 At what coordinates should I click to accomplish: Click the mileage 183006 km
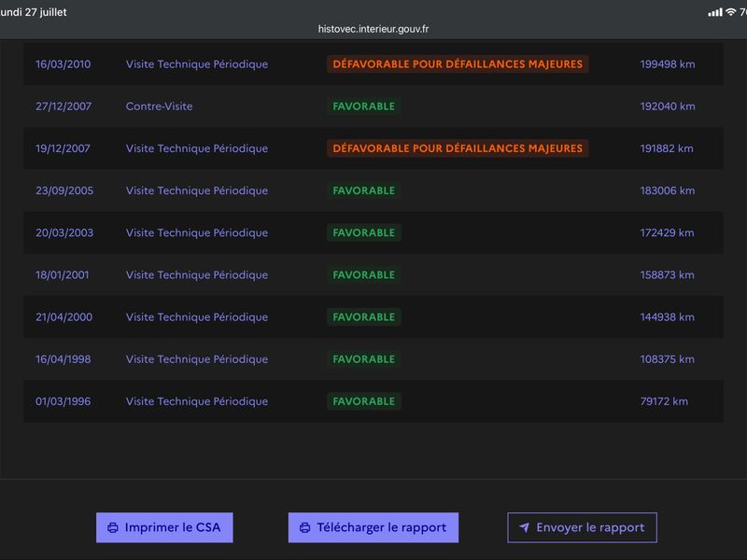coord(667,190)
